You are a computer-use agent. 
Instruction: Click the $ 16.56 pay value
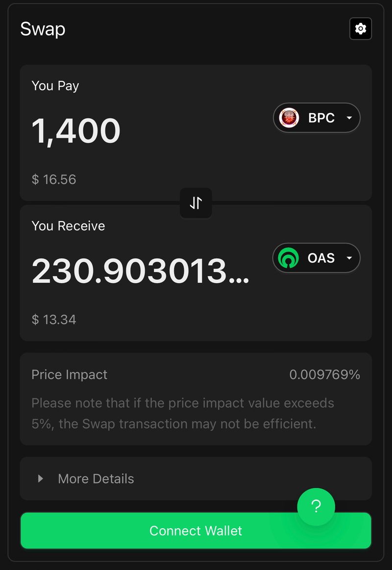click(x=54, y=179)
